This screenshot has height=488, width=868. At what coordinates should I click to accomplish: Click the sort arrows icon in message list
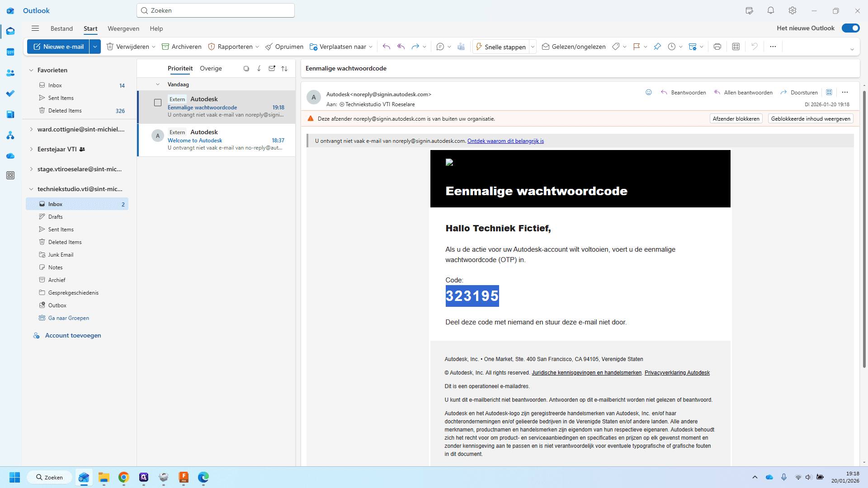click(284, 69)
